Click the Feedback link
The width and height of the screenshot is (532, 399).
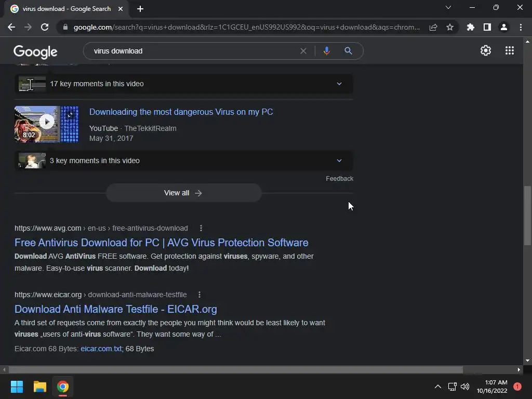pos(340,179)
